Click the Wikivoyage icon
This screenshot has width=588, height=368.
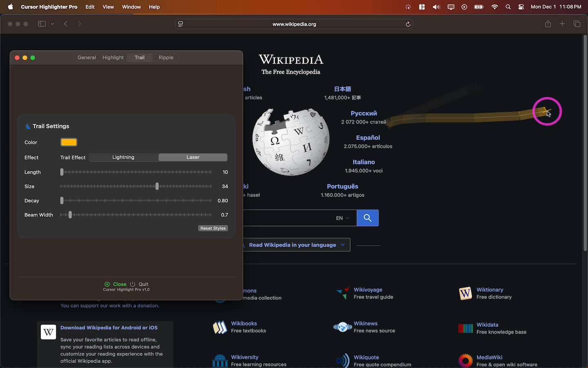coord(343,293)
